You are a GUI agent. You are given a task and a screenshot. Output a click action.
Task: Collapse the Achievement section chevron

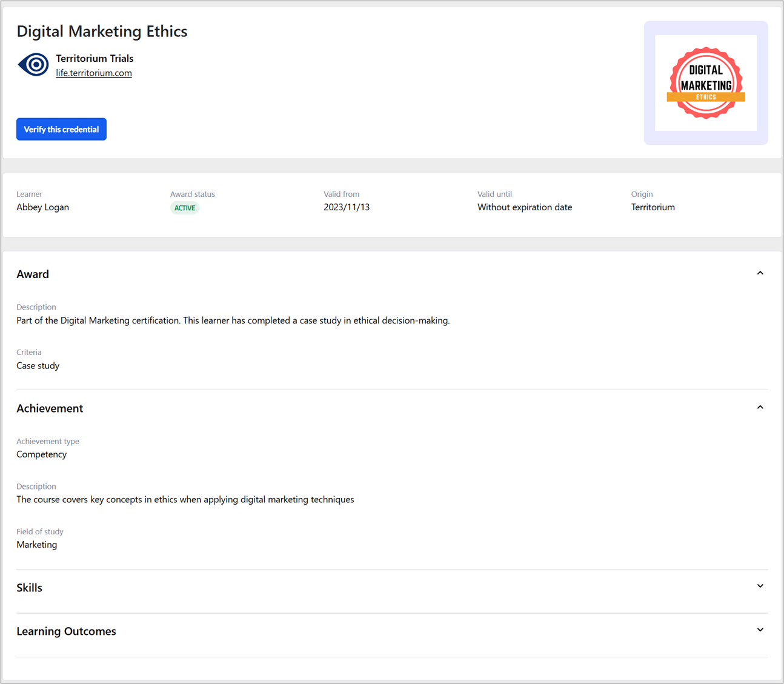760,408
